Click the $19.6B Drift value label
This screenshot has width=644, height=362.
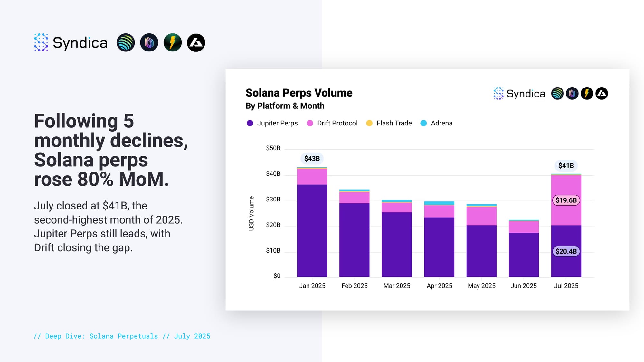[x=566, y=200]
